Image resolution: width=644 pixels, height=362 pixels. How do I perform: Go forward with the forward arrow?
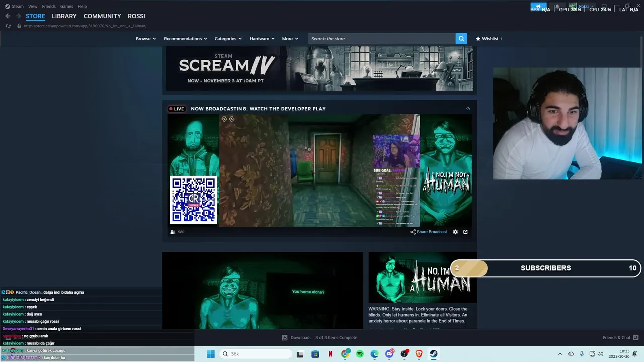tap(18, 16)
